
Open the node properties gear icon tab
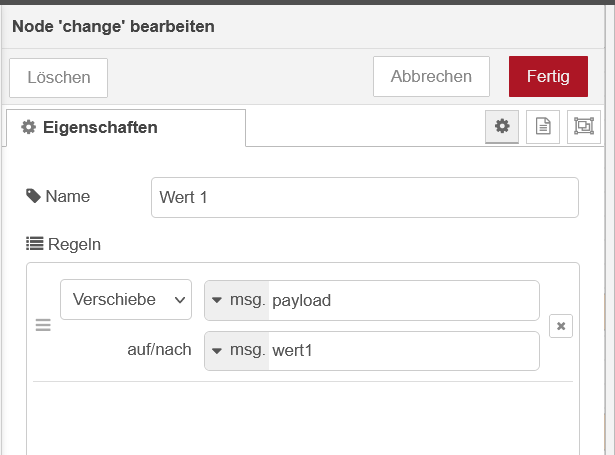502,127
